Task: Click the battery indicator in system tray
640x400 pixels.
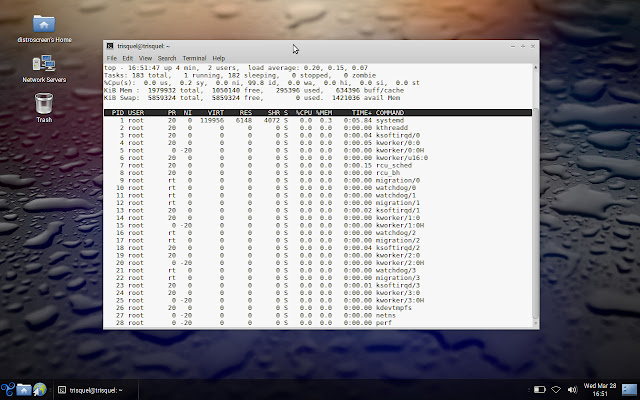Action: click(540, 390)
